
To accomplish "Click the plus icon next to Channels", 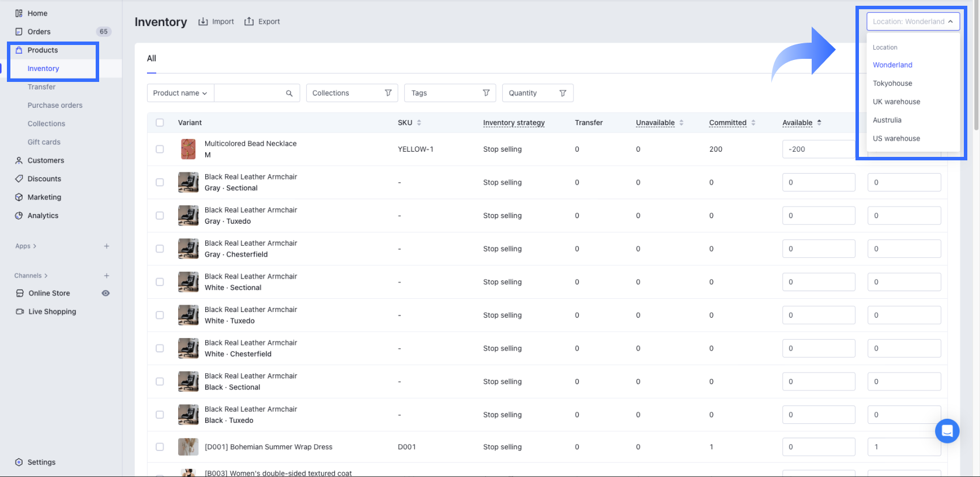I will [107, 276].
